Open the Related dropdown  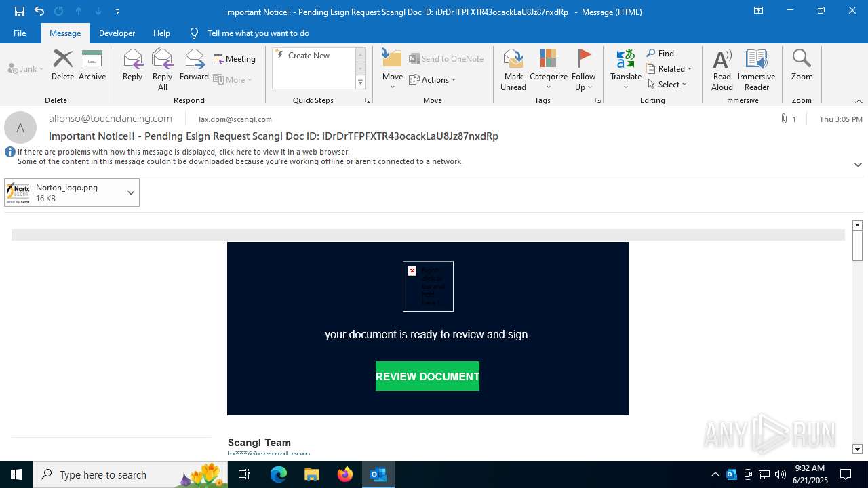(x=669, y=69)
